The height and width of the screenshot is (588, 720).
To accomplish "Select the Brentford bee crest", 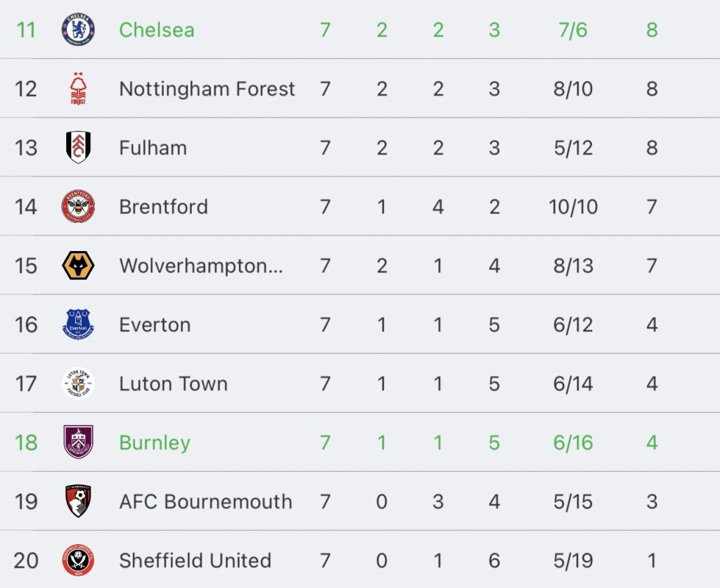I will coord(78,206).
